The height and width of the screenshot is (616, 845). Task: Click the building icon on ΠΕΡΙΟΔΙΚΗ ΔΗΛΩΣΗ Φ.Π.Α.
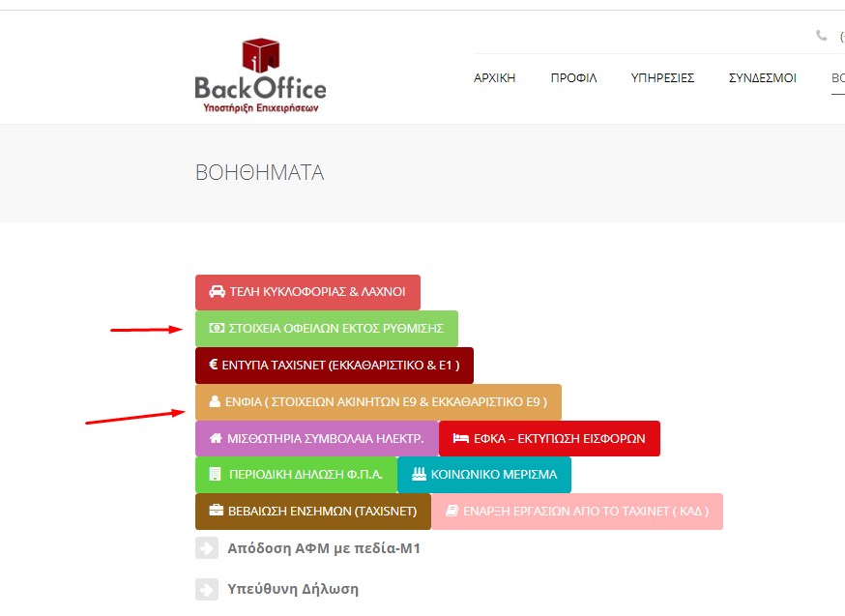pos(216,475)
